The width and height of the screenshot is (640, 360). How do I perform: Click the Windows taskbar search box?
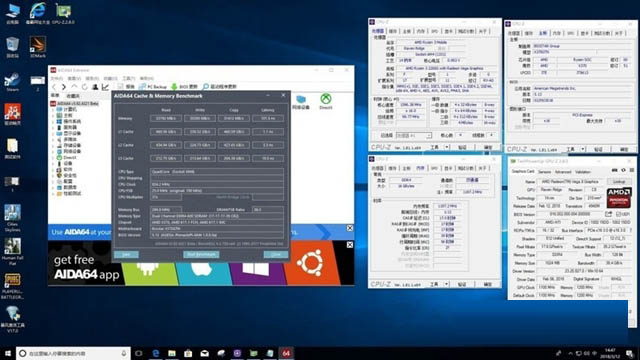(73, 353)
